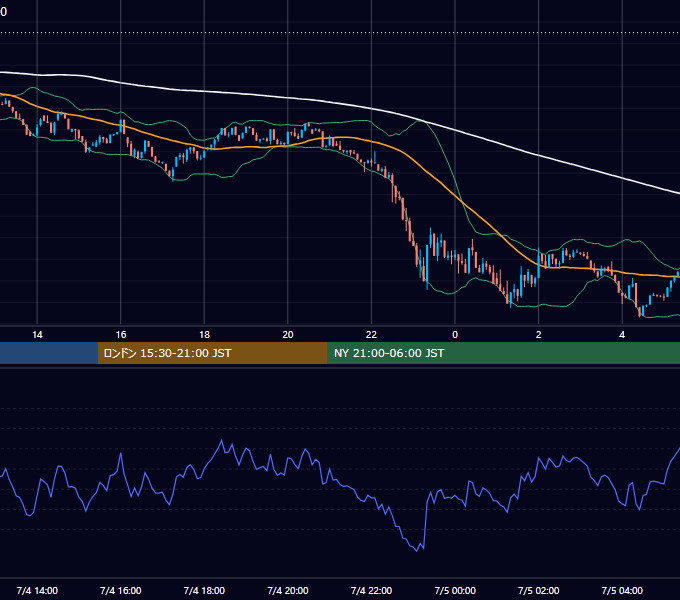Click the 0 hour label on price chart axis

click(x=455, y=335)
